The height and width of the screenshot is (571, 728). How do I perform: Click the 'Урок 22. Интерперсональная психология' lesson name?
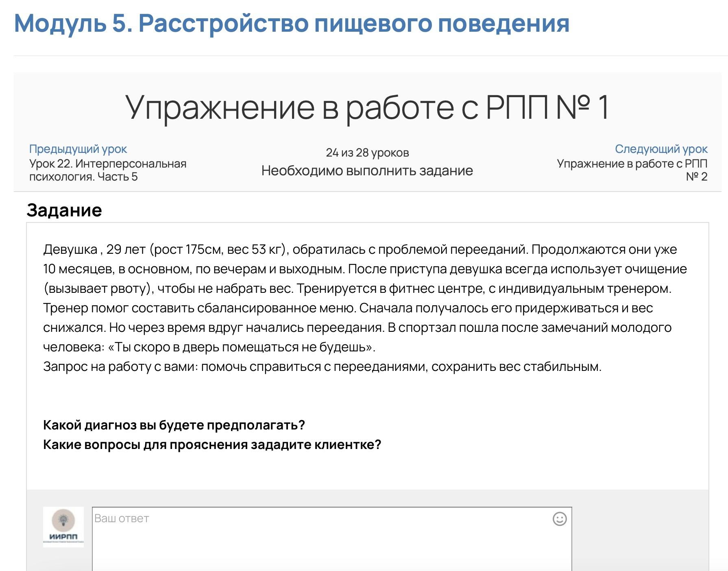108,170
